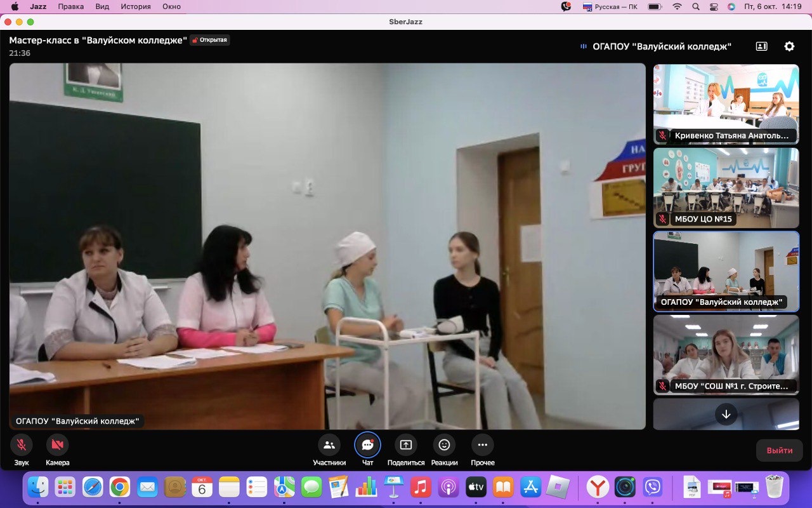The height and width of the screenshot is (508, 812).
Task: Click the Viber status icon in menu bar
Action: coord(566,6)
